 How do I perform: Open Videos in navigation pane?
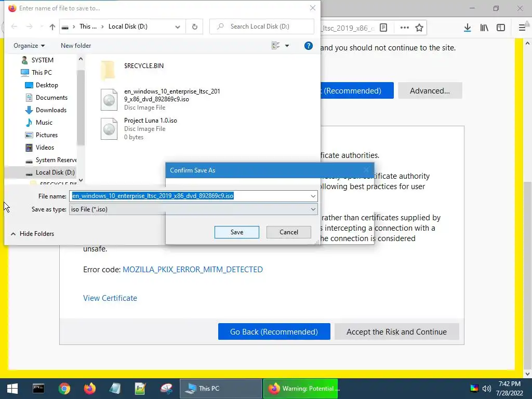click(x=39, y=148)
